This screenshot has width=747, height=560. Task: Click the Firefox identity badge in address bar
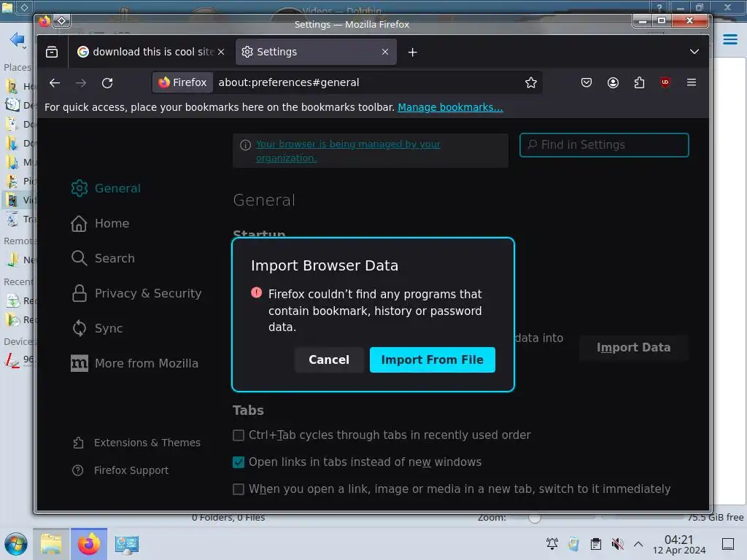(183, 83)
